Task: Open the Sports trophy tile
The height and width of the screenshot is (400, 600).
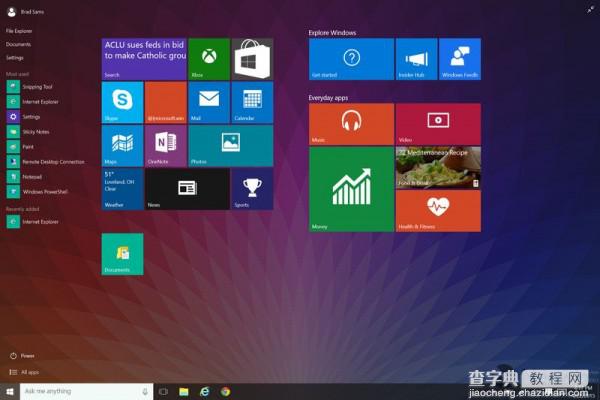Action: click(252, 189)
